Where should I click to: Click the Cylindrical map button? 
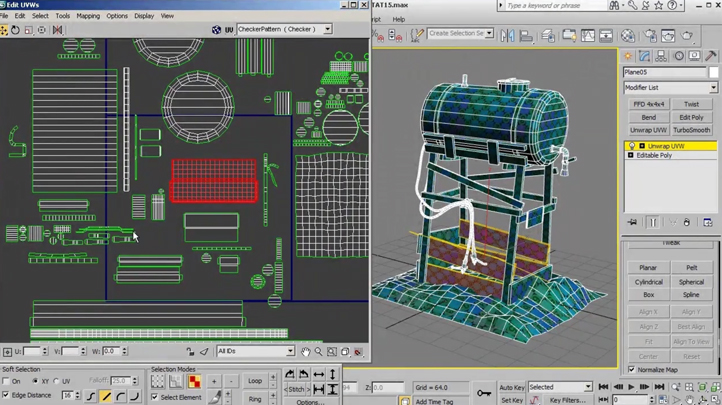coord(648,282)
